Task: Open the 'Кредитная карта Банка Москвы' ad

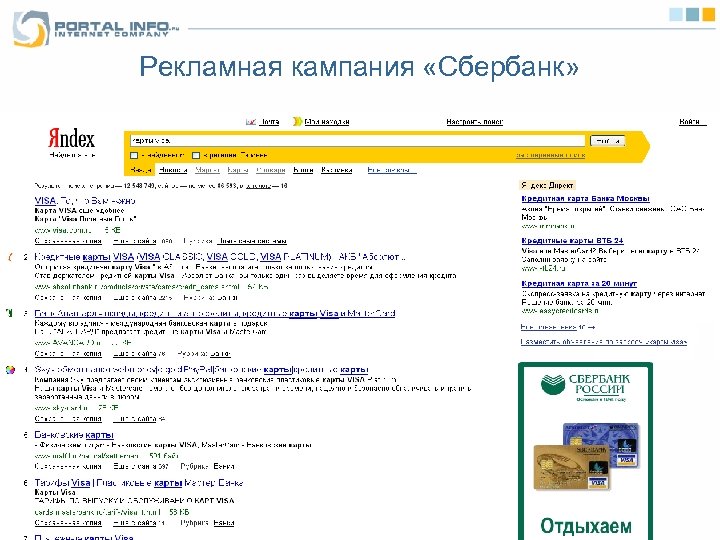Action: pyautogui.click(x=585, y=198)
